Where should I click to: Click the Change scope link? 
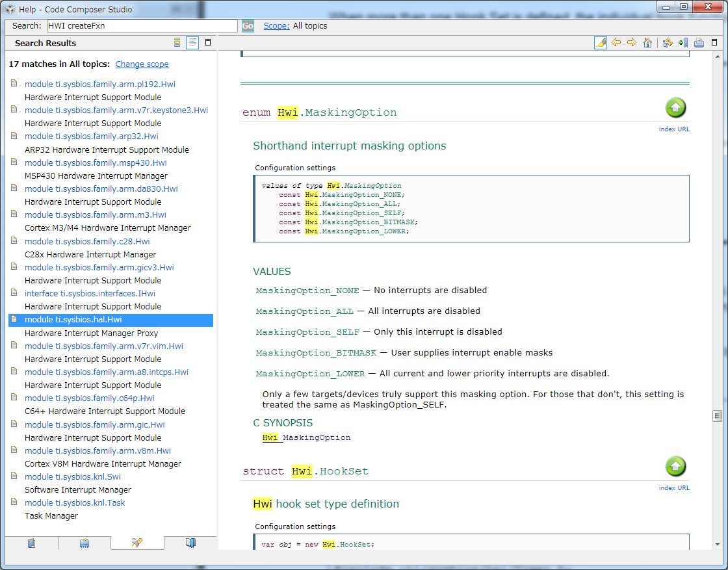pos(142,64)
